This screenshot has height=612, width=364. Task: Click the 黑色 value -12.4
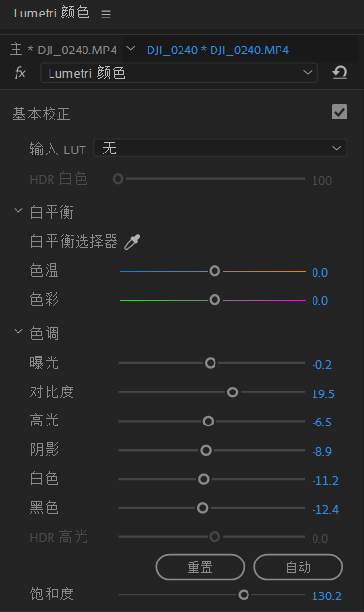325,510
